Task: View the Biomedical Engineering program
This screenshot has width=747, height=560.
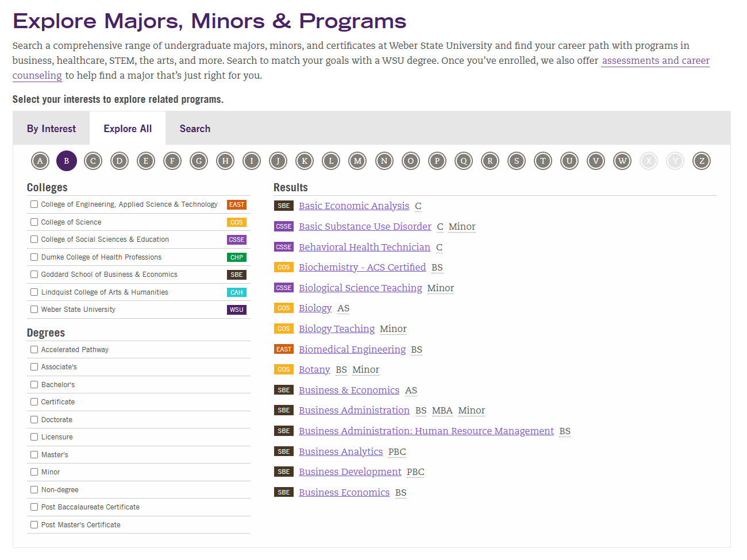Action: 352,349
